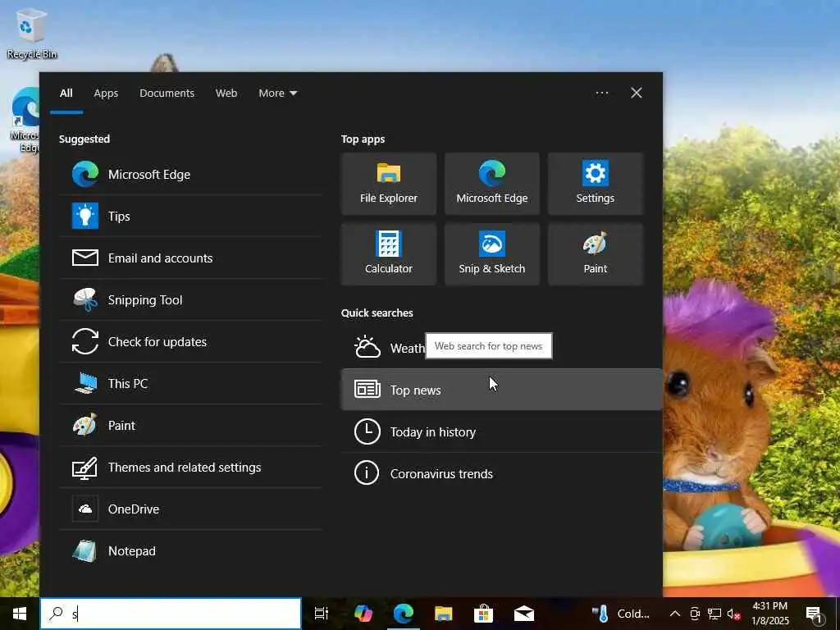Launch Copilot from the taskbar
The image size is (840, 630).
click(x=363, y=614)
